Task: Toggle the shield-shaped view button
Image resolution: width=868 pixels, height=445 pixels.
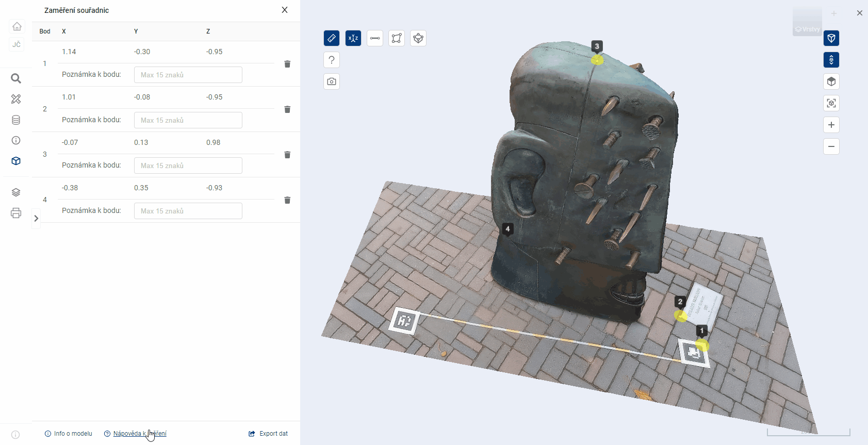Action: coord(831,38)
